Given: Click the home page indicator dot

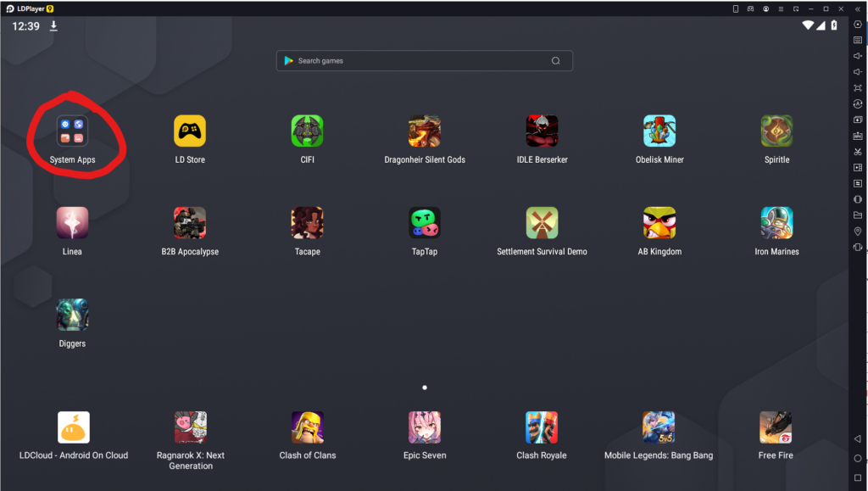Looking at the screenshot, I should [x=425, y=388].
